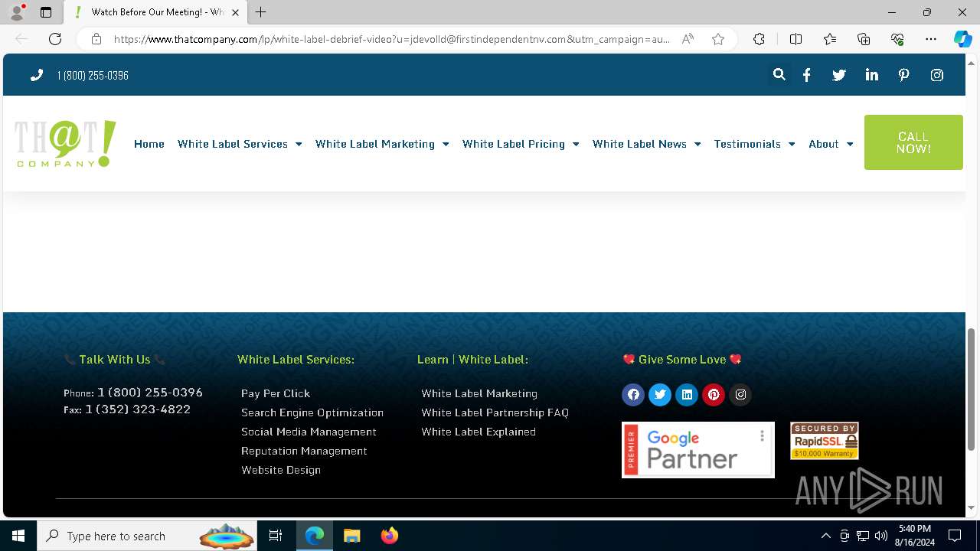
Task: Open Reputation Management footer link
Action: click(x=304, y=451)
